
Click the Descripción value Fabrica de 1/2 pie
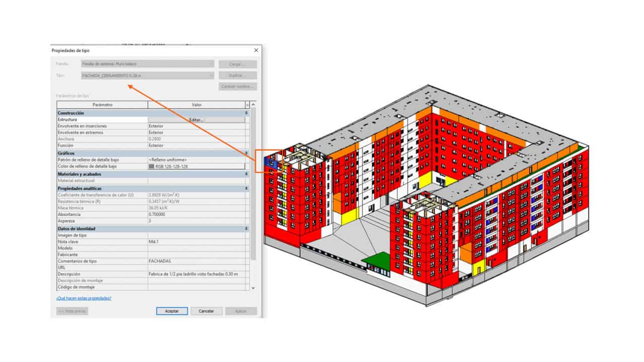tap(196, 274)
